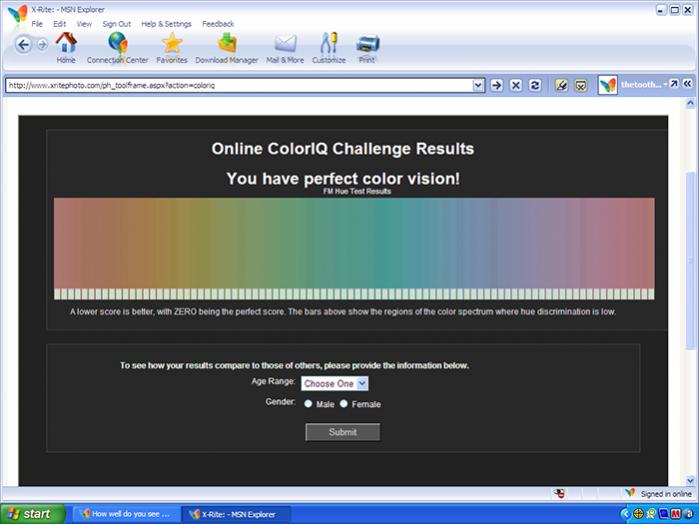Click the page scrollbar down arrow

point(691,481)
